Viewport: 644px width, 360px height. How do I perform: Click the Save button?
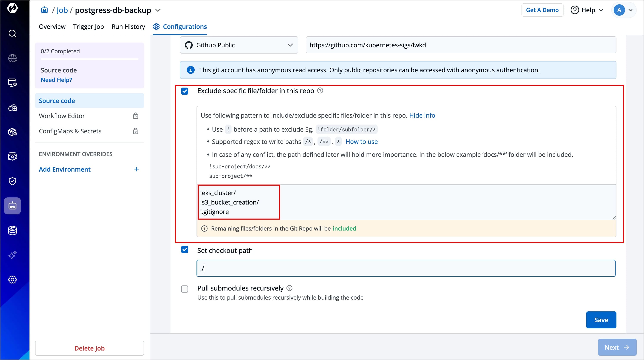click(x=601, y=320)
